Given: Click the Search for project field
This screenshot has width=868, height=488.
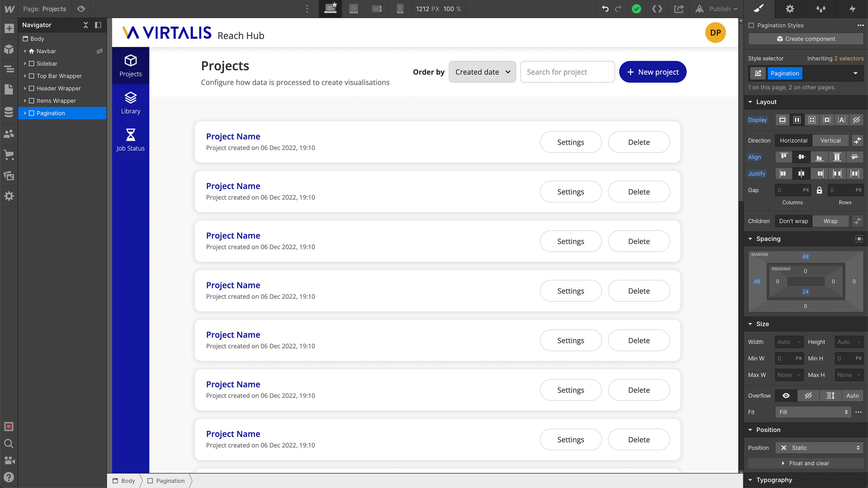Looking at the screenshot, I should point(568,72).
